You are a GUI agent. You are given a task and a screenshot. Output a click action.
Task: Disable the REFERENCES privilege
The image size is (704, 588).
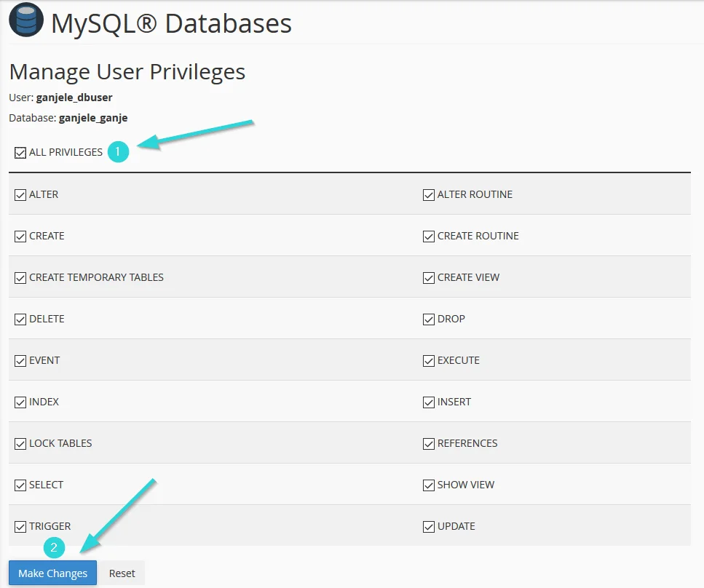[x=429, y=443]
